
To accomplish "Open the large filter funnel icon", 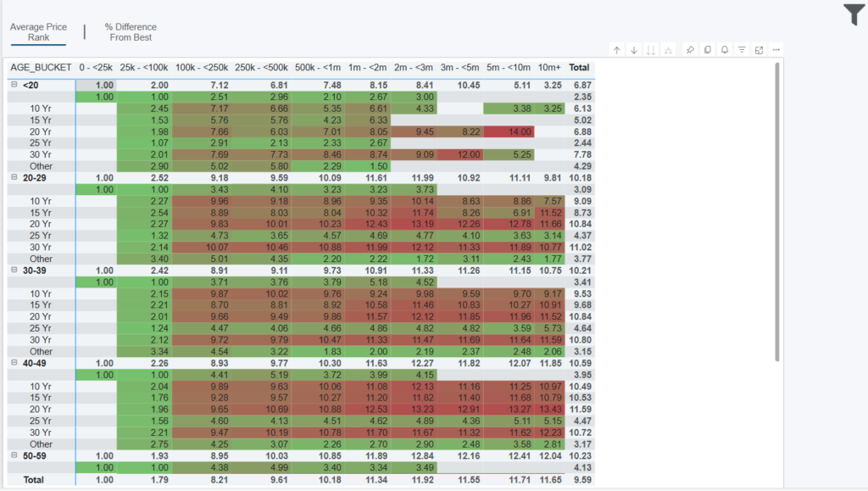I will point(853,14).
